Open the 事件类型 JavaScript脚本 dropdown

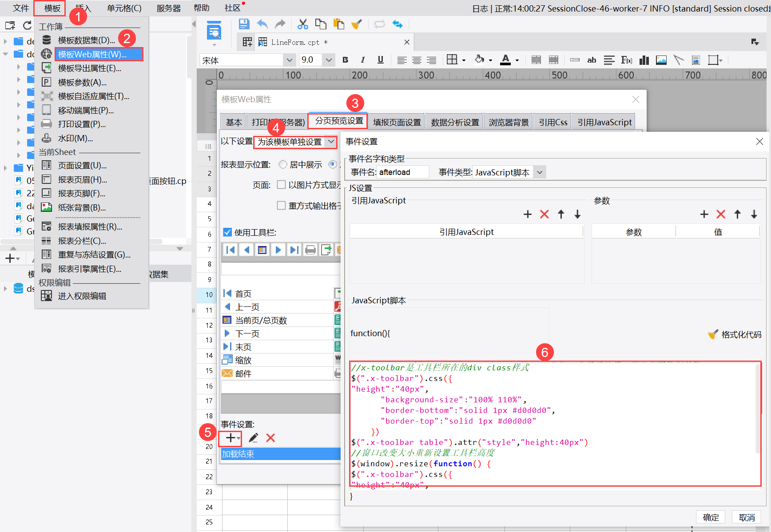click(x=540, y=172)
